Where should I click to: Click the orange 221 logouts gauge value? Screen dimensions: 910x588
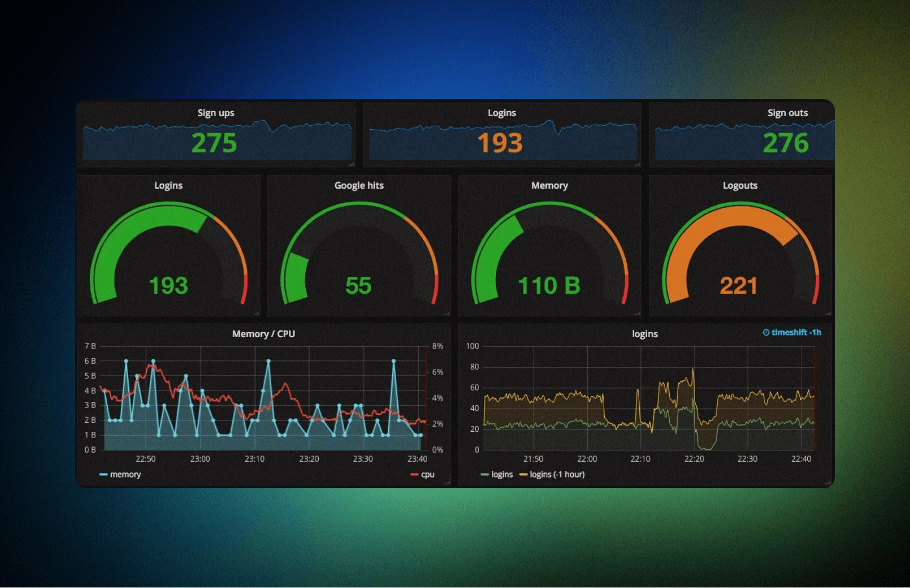pyautogui.click(x=738, y=286)
